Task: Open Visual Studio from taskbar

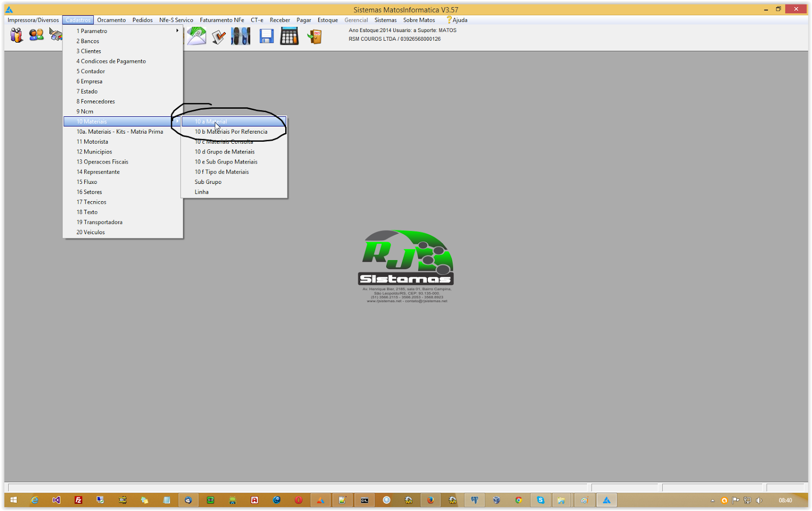Action: click(56, 500)
